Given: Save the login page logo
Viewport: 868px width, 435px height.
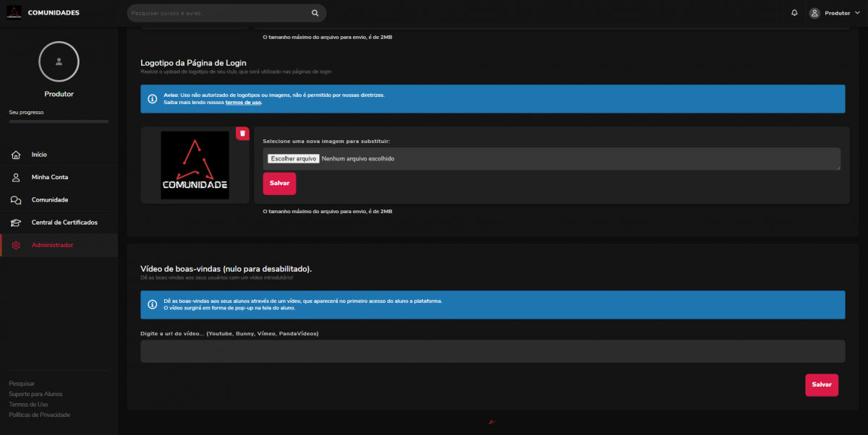Looking at the screenshot, I should (x=279, y=184).
